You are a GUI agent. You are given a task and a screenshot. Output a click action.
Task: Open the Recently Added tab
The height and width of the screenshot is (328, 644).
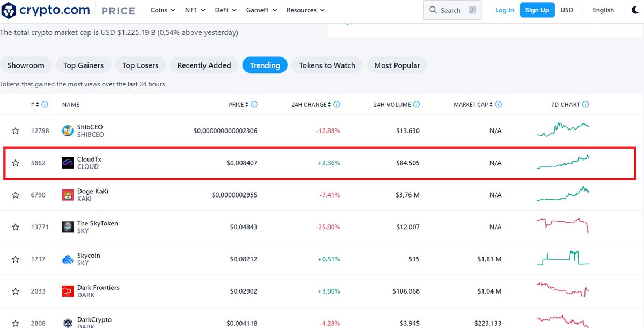[204, 65]
